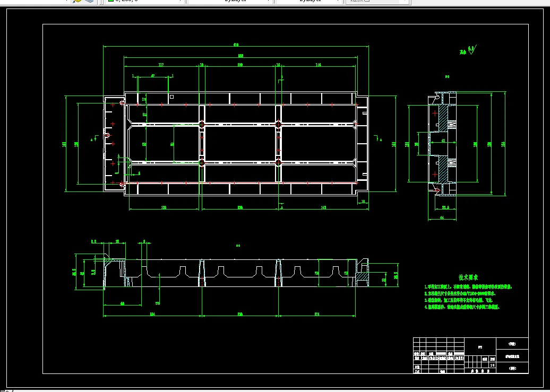
Task: Select the 109 dimension below the top view
Action: tap(164, 207)
